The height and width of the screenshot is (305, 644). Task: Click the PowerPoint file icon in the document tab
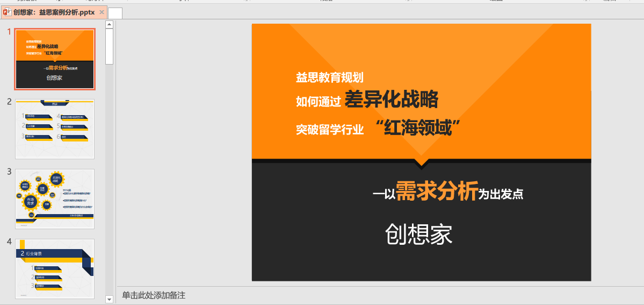click(8, 12)
